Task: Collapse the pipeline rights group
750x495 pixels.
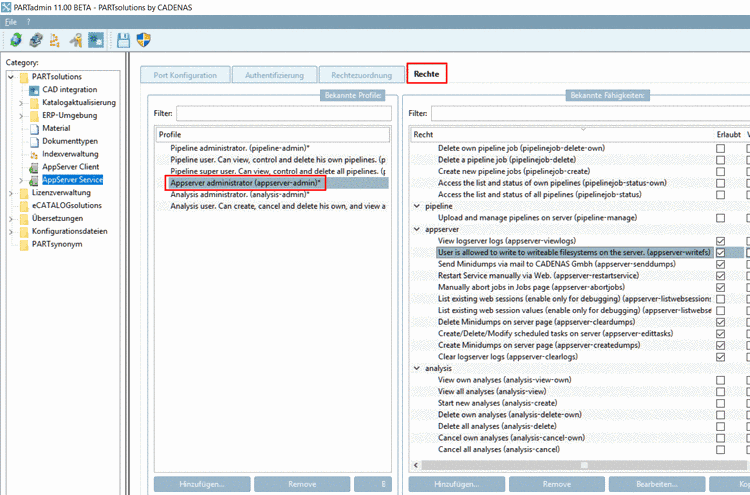Action: pos(417,206)
